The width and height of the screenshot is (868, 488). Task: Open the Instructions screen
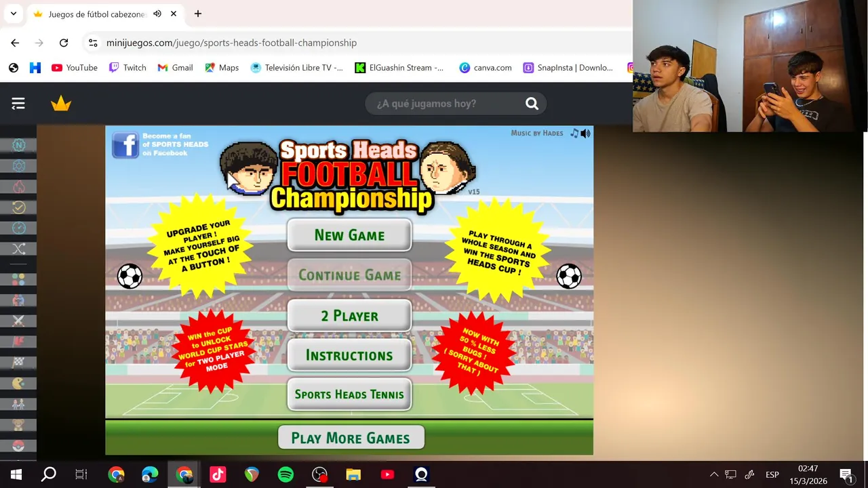(349, 355)
